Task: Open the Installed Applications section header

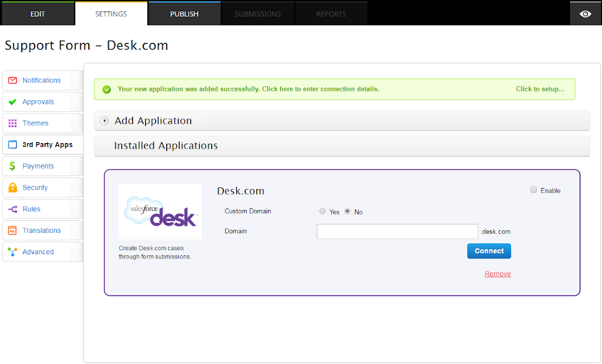Action: [x=342, y=146]
